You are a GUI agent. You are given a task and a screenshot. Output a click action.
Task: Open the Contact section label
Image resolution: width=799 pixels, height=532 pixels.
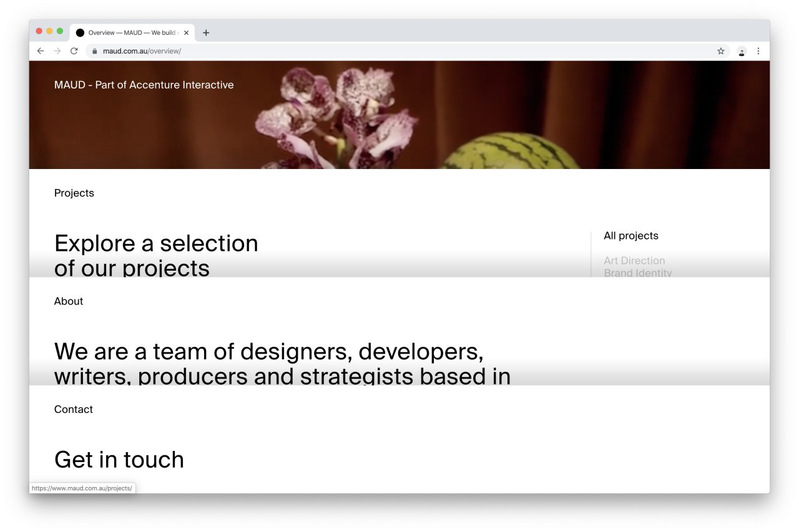(74, 410)
